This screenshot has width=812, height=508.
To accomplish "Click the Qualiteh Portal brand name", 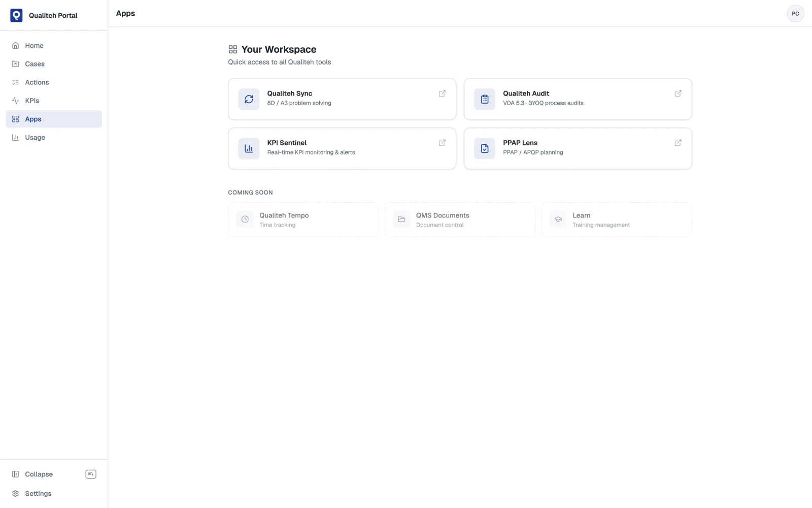I will coord(53,15).
